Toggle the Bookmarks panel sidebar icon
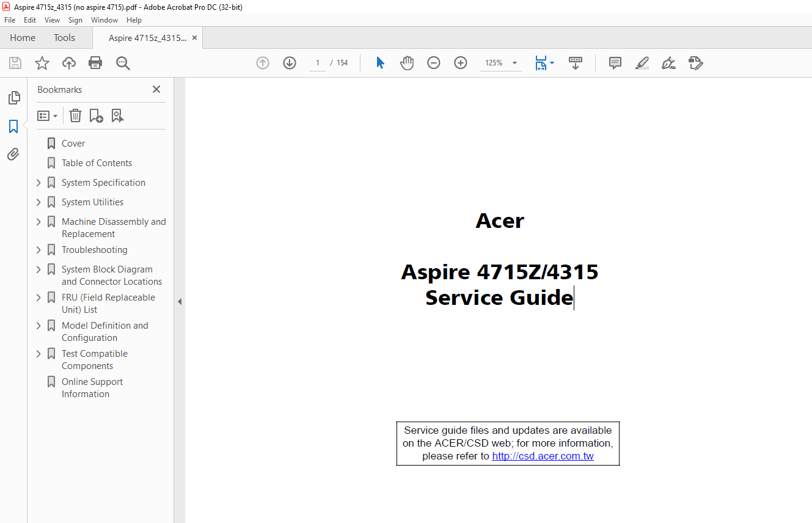Viewport: 812px width, 523px height. [13, 126]
